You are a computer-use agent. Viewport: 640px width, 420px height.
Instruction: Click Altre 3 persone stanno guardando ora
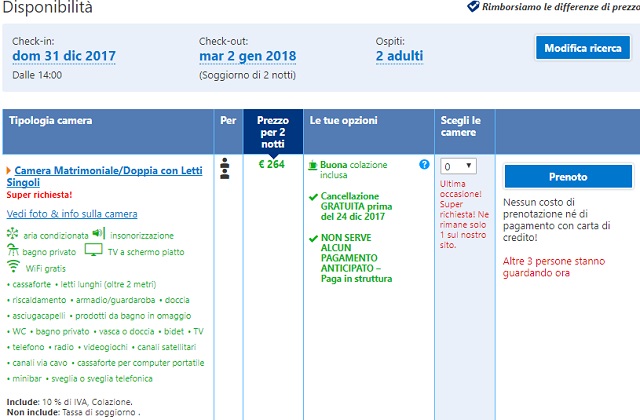[554, 267]
